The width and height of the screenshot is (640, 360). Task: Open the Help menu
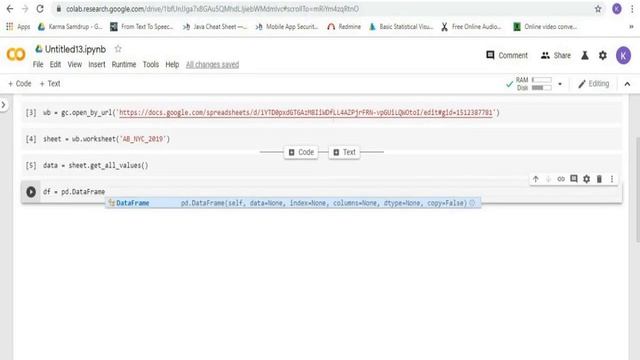172,64
